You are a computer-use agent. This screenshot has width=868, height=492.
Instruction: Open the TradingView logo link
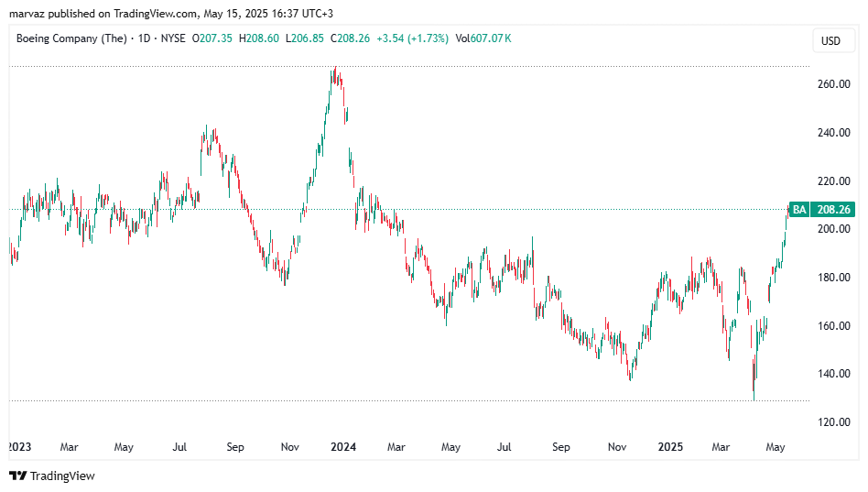click(52, 476)
